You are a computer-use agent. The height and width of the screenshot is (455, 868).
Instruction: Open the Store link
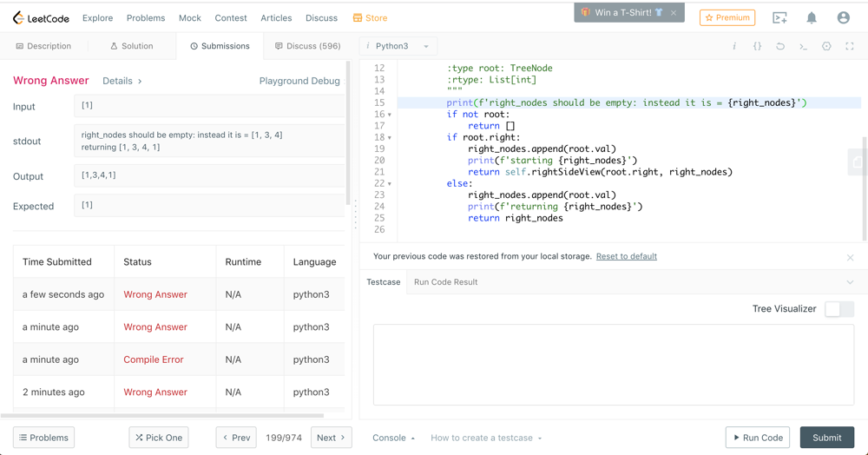371,18
